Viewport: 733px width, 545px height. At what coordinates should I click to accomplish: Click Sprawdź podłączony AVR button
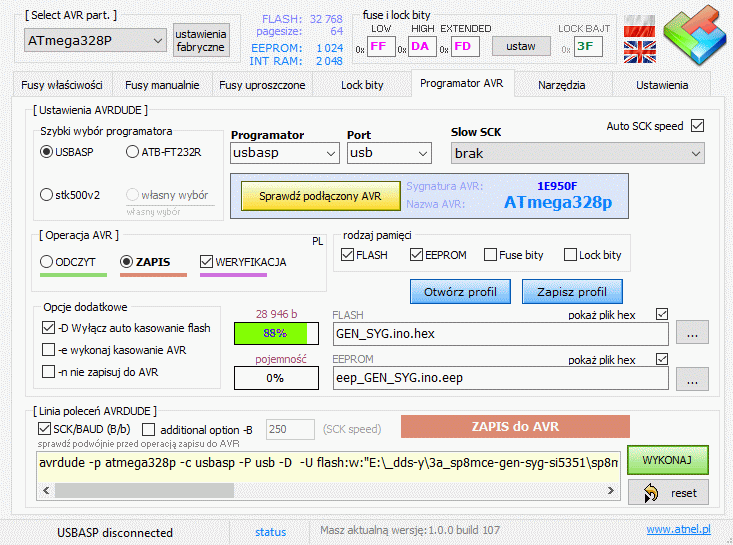click(x=320, y=195)
